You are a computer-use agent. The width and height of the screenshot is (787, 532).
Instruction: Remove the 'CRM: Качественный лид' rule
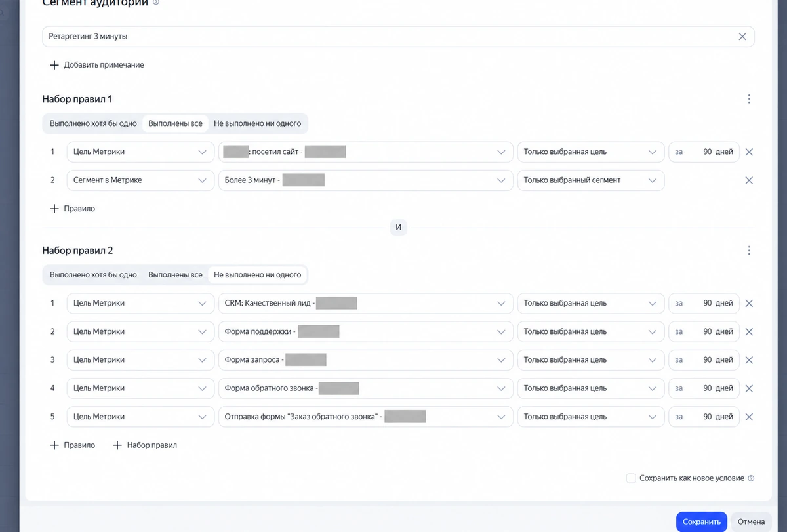[x=749, y=303]
